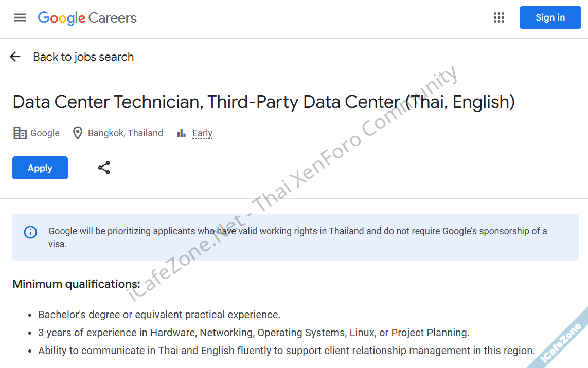This screenshot has width=588, height=368.
Task: Click the iCafeZone corner ribbon
Action: click(x=563, y=341)
